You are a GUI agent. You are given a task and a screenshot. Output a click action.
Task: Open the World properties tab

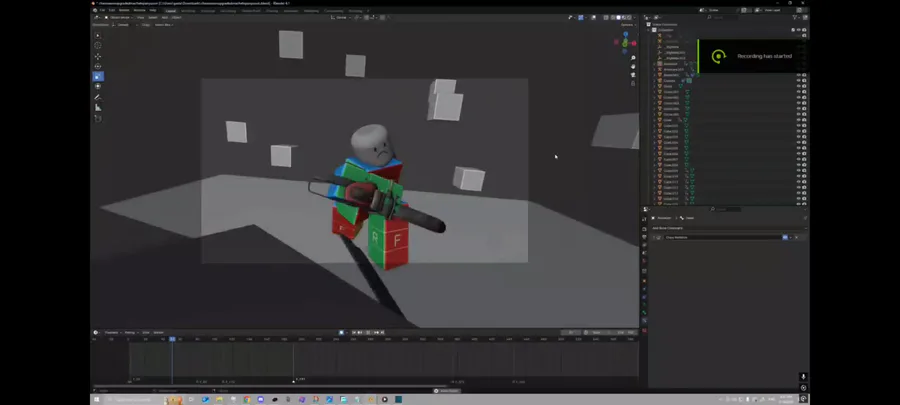(x=644, y=261)
